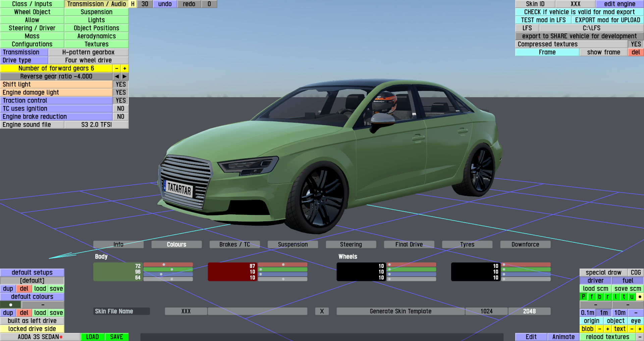Check if vehicle is valid for mod export
Screen dimensions: 644x341
point(580,12)
